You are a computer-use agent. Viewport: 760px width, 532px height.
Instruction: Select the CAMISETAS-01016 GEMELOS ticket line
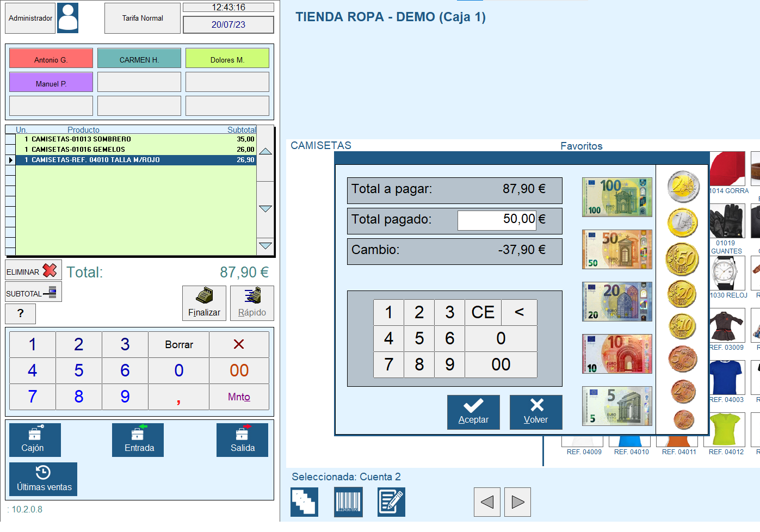[136, 150]
